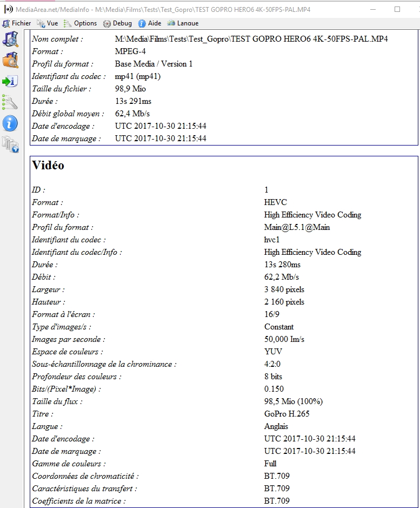This screenshot has height=508, width=420.
Task: Click the 'mp41 (mp41)' codec identifier
Action: pos(138,76)
